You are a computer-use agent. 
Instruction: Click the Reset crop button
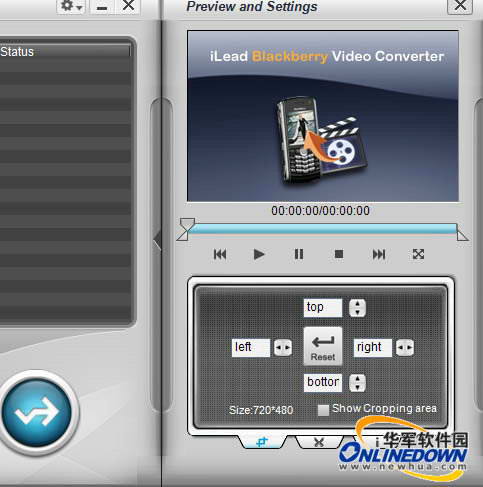(x=323, y=346)
